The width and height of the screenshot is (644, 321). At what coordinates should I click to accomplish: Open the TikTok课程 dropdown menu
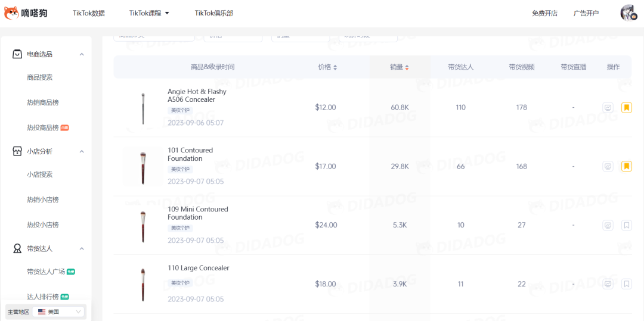pyautogui.click(x=149, y=13)
